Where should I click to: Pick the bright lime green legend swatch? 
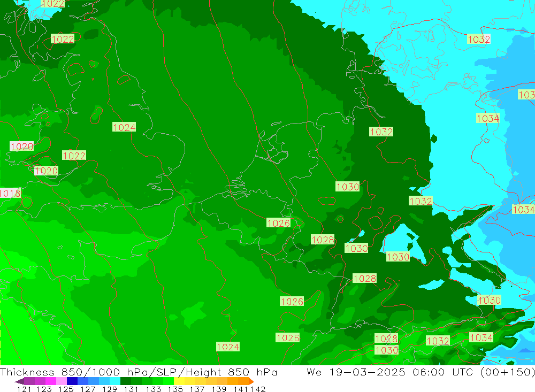pos(169,381)
